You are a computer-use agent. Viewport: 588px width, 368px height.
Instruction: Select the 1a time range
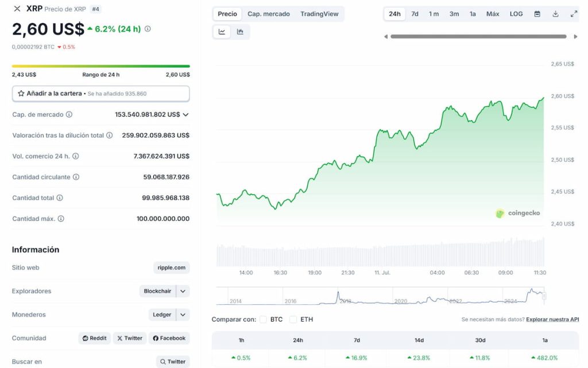click(x=473, y=13)
